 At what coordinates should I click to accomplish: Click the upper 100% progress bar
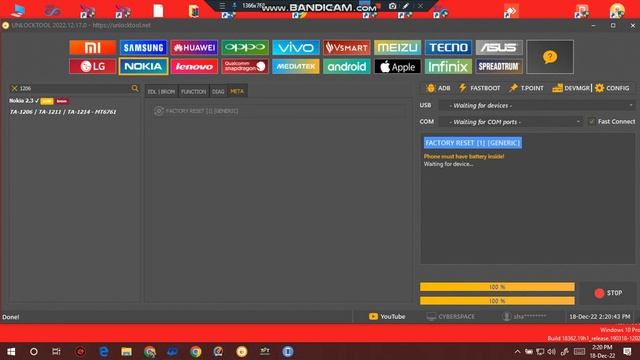497,287
